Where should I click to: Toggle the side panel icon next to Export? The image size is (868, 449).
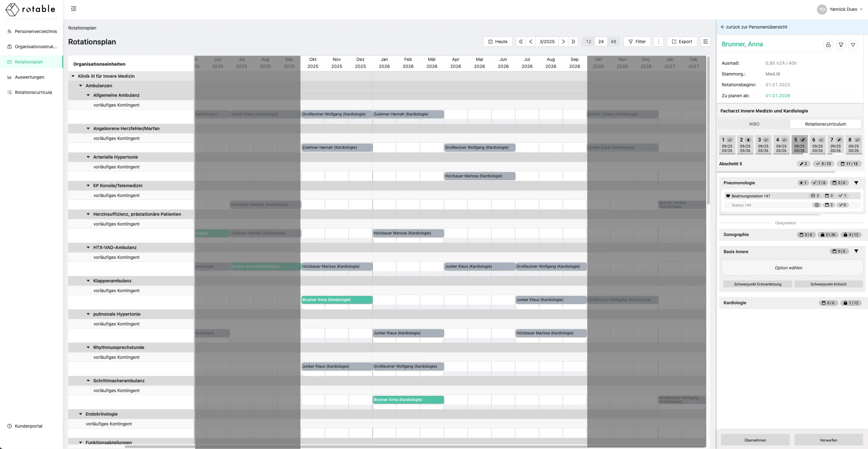705,41
